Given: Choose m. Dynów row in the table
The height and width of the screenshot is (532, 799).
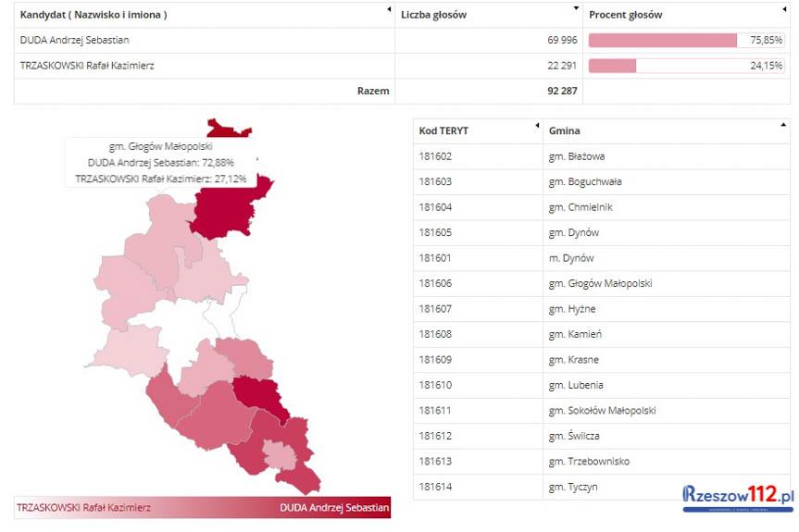Looking at the screenshot, I should tap(571, 258).
